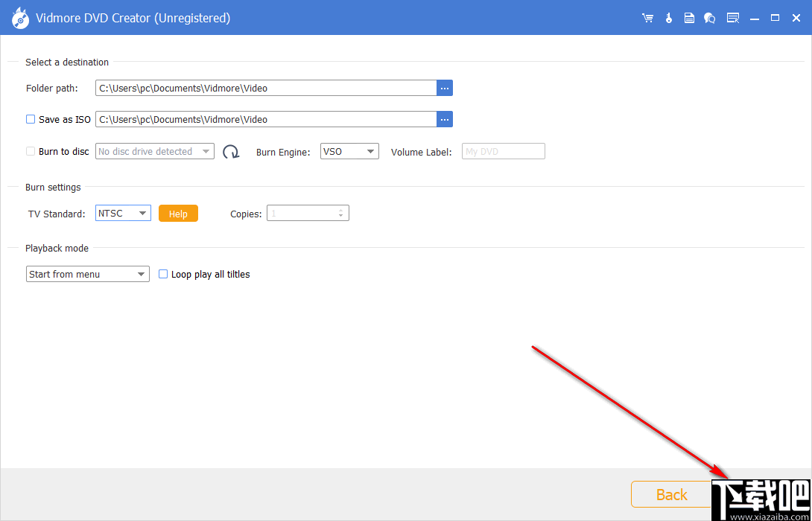The width and height of the screenshot is (812, 521).
Task: Refresh disc drive detection
Action: [231, 152]
